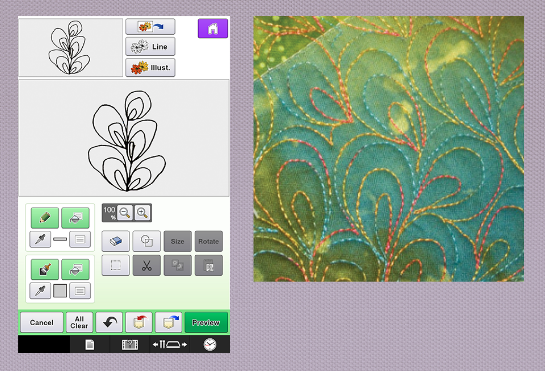Cut the selection with the scissors
The image size is (545, 371).
[x=146, y=265]
